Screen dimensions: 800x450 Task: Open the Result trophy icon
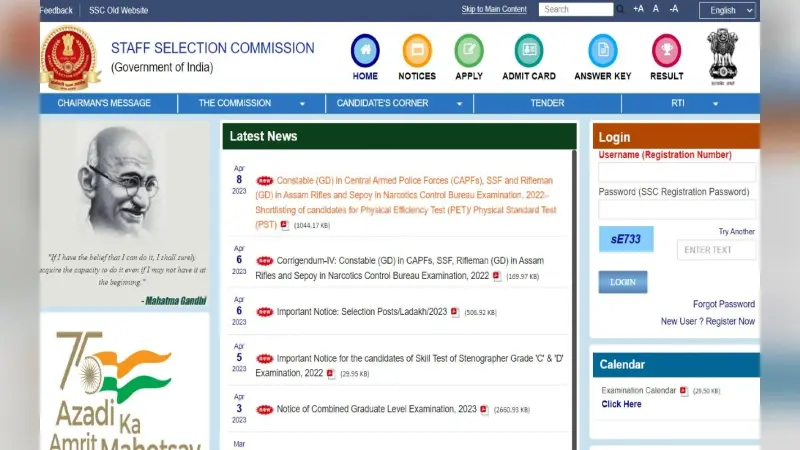pos(666,51)
